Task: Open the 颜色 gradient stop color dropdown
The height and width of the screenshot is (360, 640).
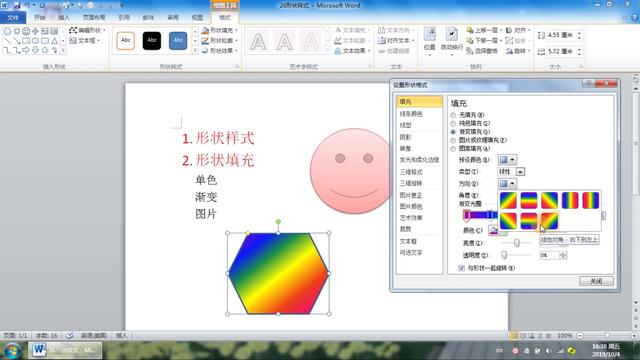Action: [x=498, y=231]
